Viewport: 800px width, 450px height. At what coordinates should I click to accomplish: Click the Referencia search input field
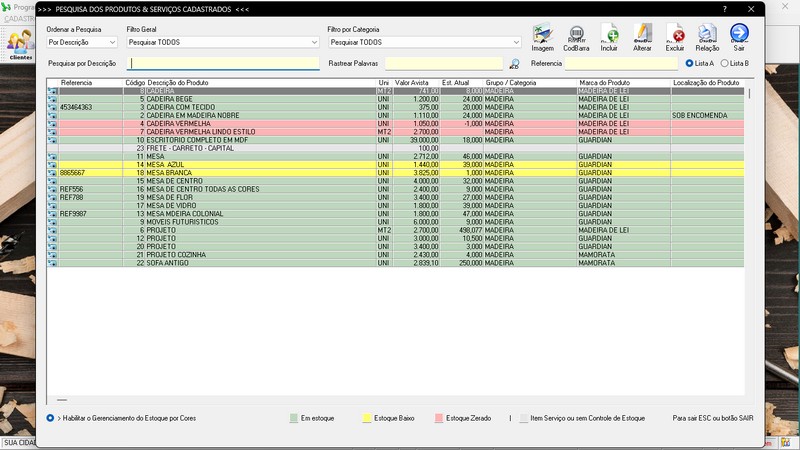click(621, 63)
